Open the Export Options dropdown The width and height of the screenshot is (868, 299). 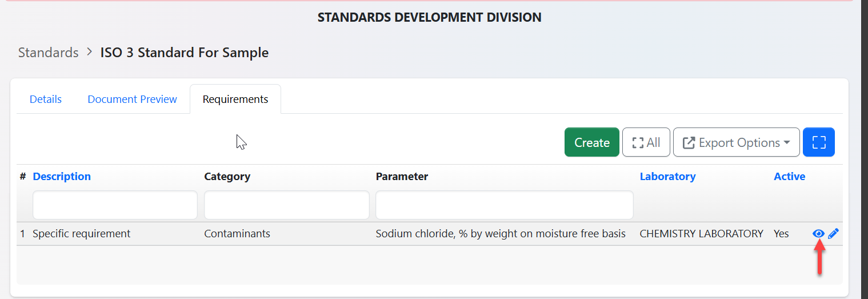[736, 142]
